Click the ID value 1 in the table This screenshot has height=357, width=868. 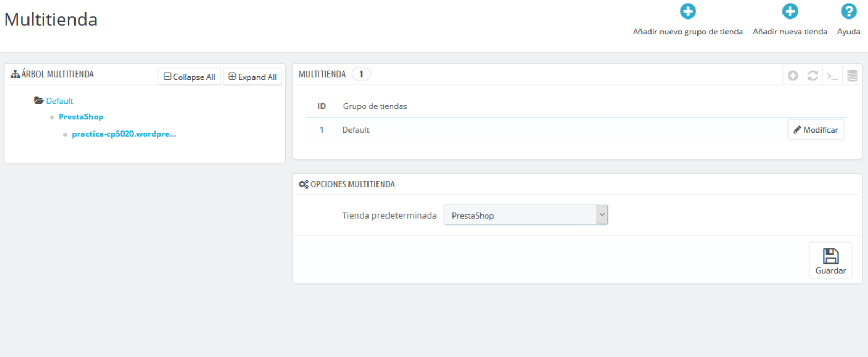pyautogui.click(x=322, y=130)
